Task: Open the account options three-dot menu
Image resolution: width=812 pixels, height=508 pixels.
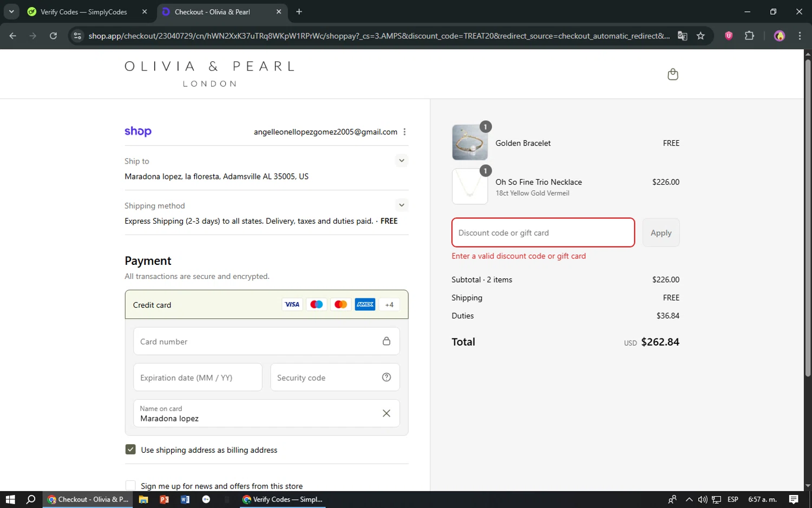Action: (404, 132)
